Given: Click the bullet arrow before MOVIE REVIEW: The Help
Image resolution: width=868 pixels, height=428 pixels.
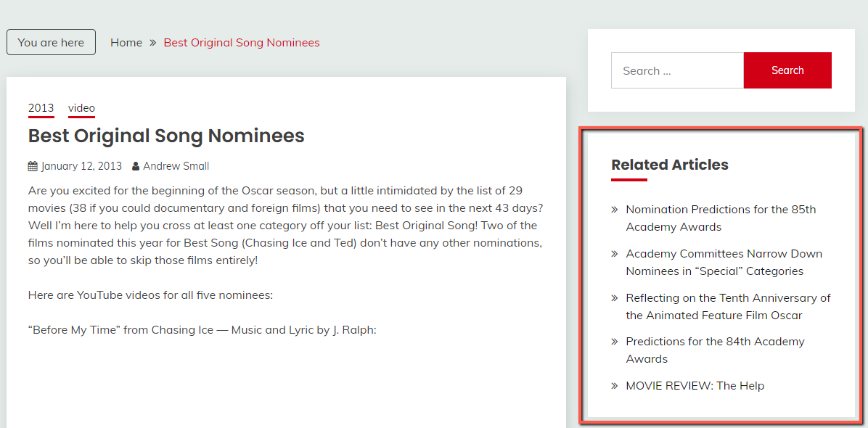Looking at the screenshot, I should coord(615,386).
